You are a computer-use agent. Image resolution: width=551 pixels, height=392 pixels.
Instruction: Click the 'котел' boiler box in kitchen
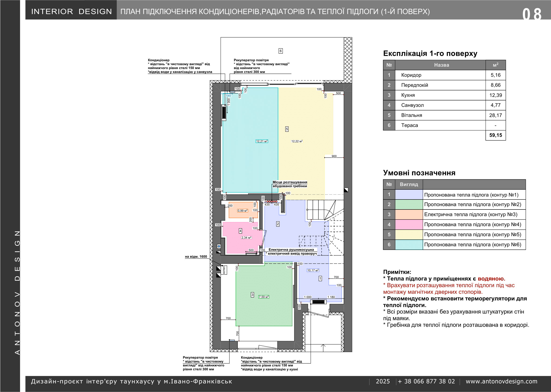pos(224,270)
